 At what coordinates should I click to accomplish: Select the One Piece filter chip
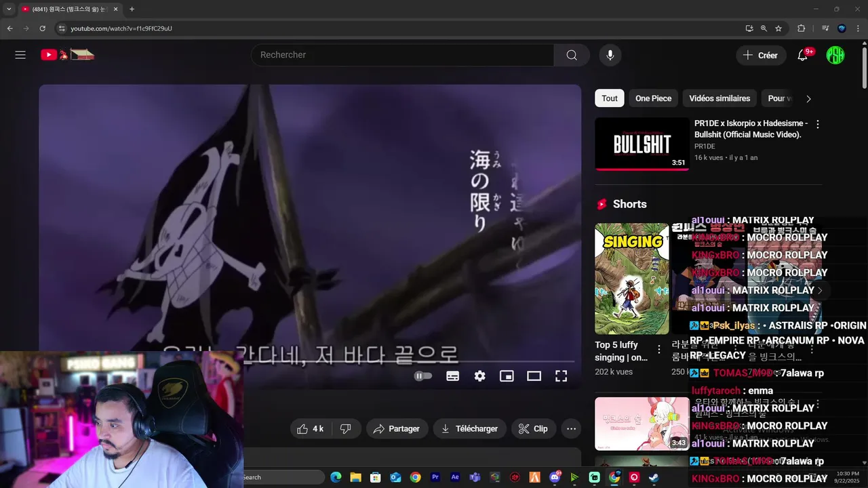tap(653, 98)
